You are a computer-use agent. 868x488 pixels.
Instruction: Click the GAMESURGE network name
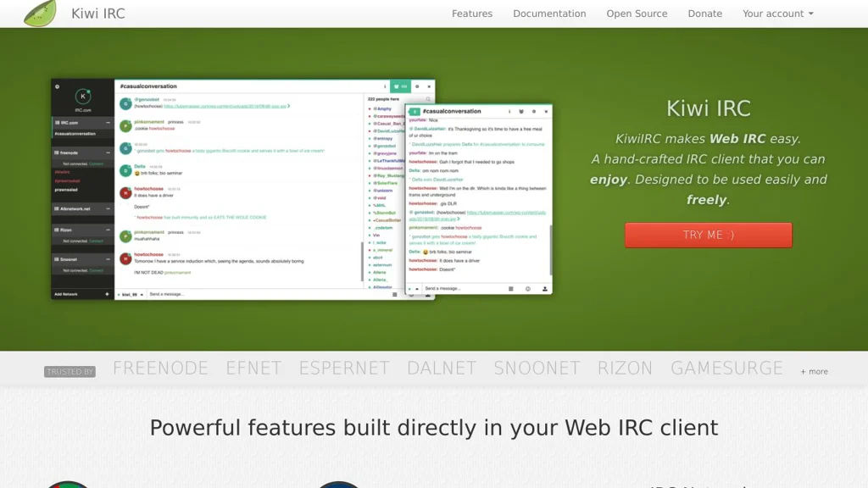coord(726,368)
